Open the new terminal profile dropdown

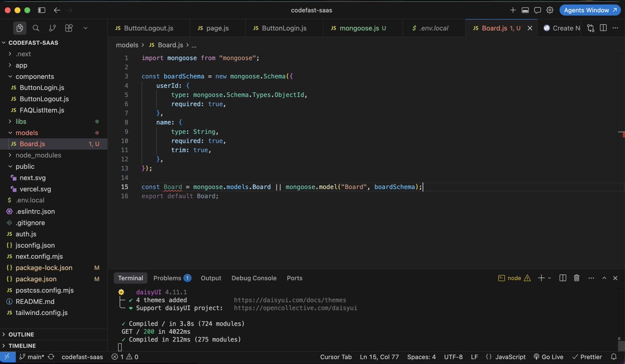(x=549, y=278)
